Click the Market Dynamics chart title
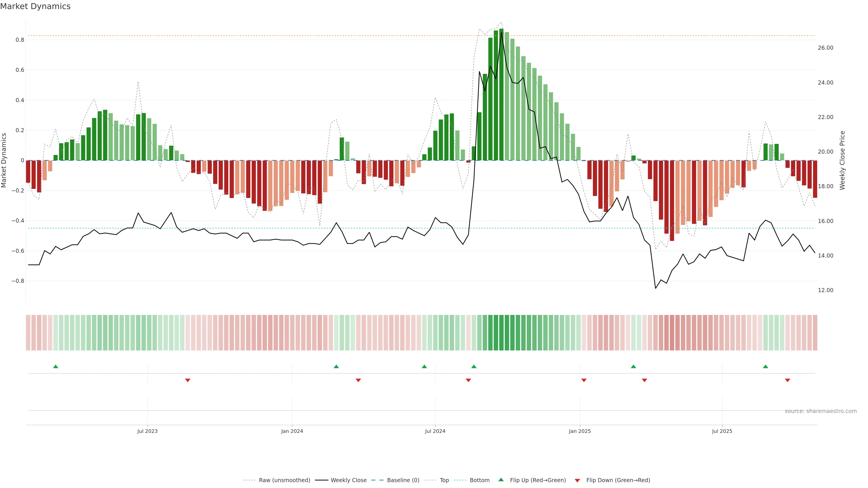This screenshot has width=868, height=488. 35,6
